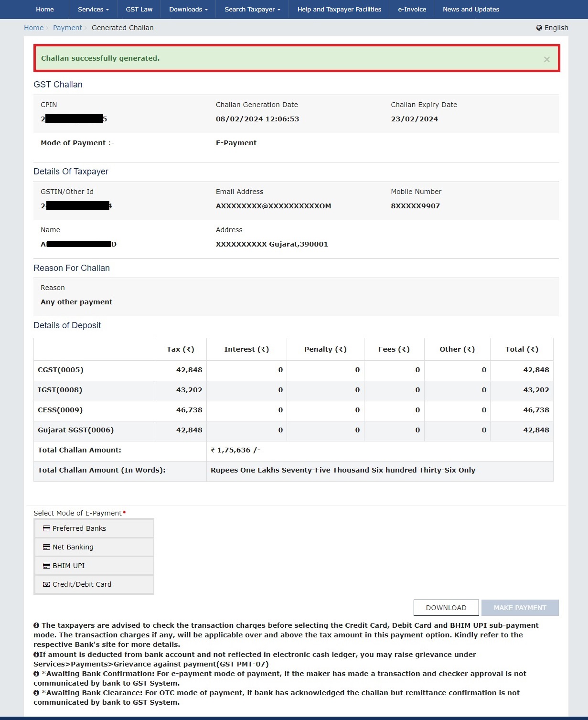Open the Downloads dropdown menu
The image size is (588, 720).
(x=188, y=9)
